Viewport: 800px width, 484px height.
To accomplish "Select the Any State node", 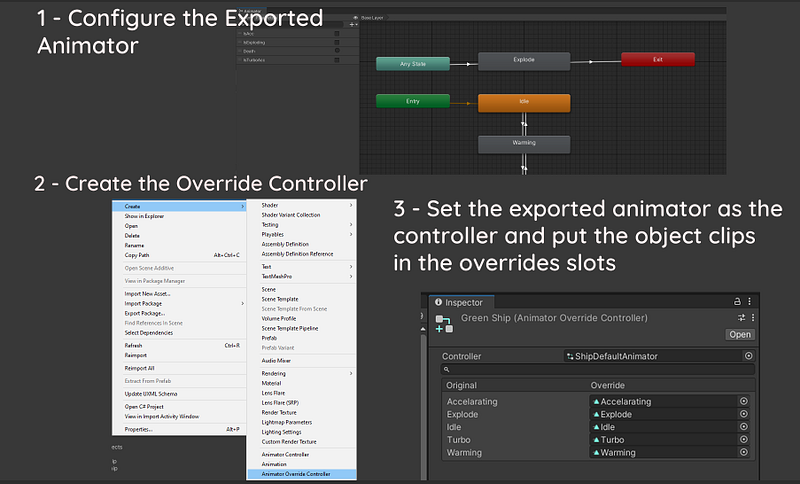I will tap(413, 64).
